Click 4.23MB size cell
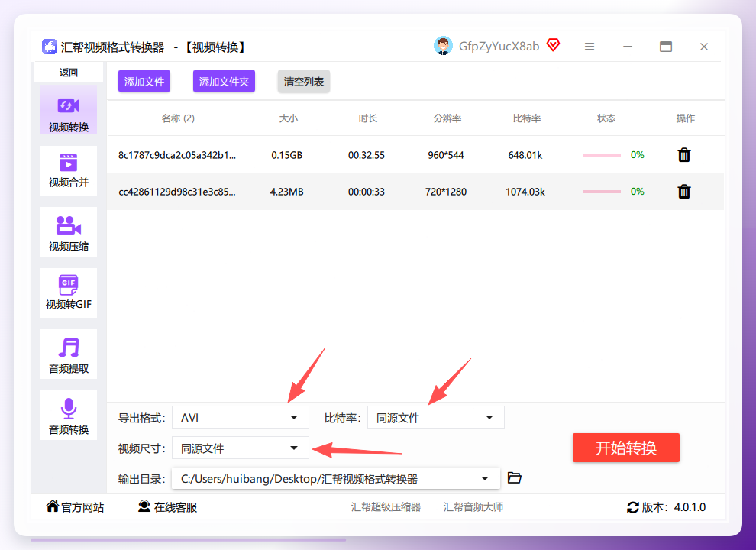The image size is (756, 550). [287, 192]
